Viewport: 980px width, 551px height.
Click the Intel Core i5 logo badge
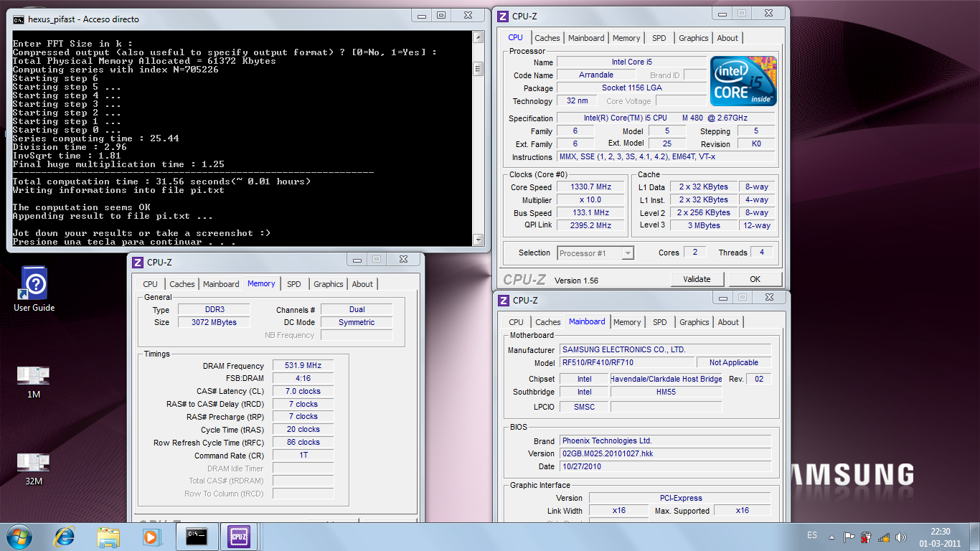click(743, 81)
